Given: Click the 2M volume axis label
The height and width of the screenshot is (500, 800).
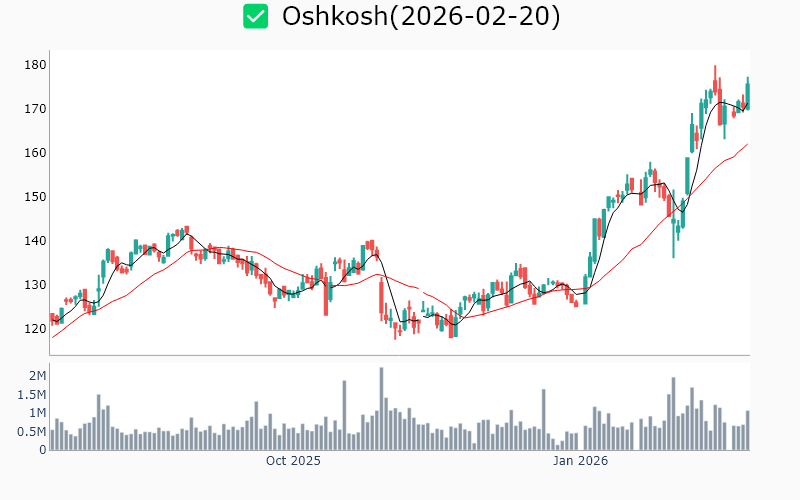Looking at the screenshot, I should (37, 375).
